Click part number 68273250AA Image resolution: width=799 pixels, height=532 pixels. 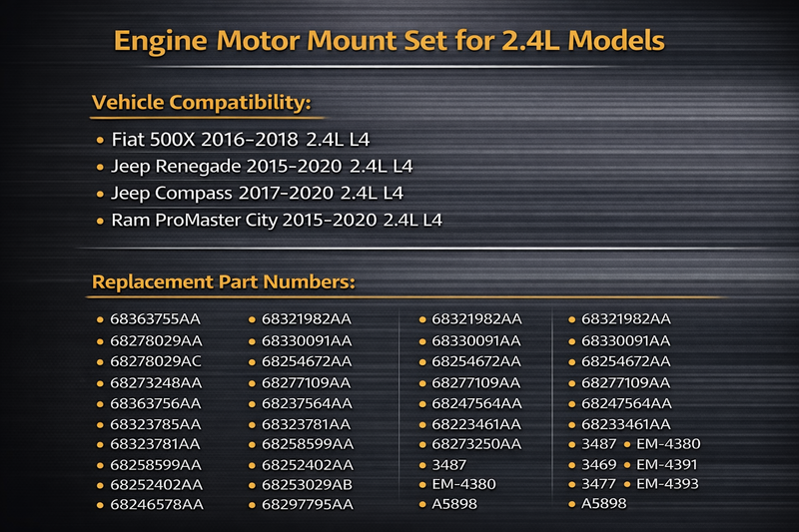click(476, 444)
